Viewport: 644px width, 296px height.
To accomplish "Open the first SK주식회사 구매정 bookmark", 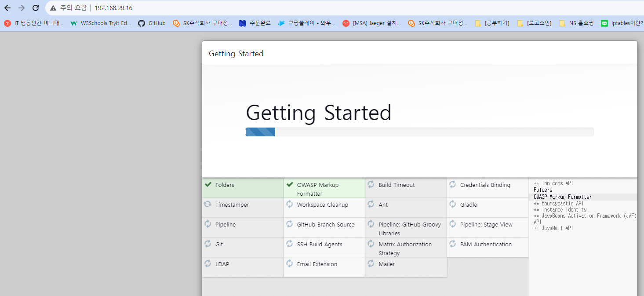I will [x=202, y=23].
